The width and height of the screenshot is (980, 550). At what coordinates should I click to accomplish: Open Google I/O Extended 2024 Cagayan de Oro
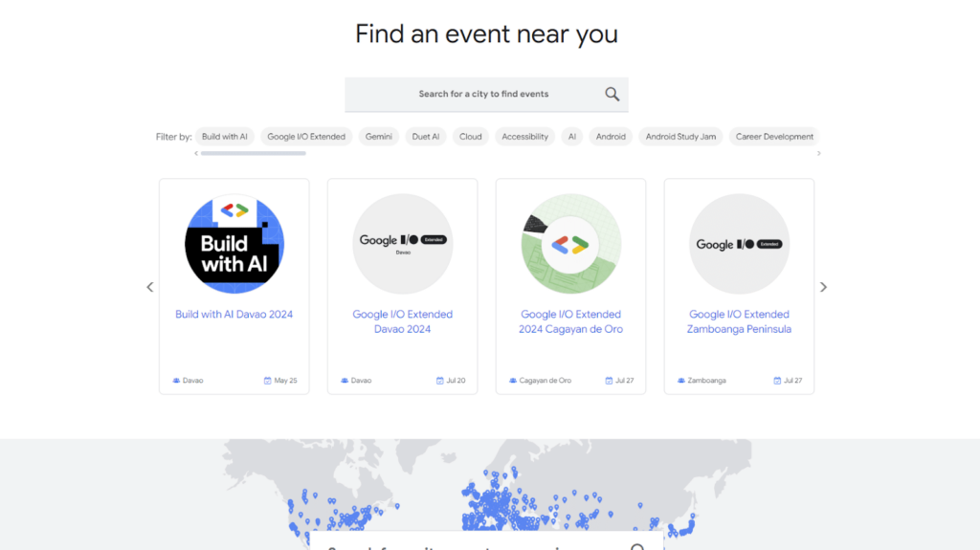[x=570, y=322]
